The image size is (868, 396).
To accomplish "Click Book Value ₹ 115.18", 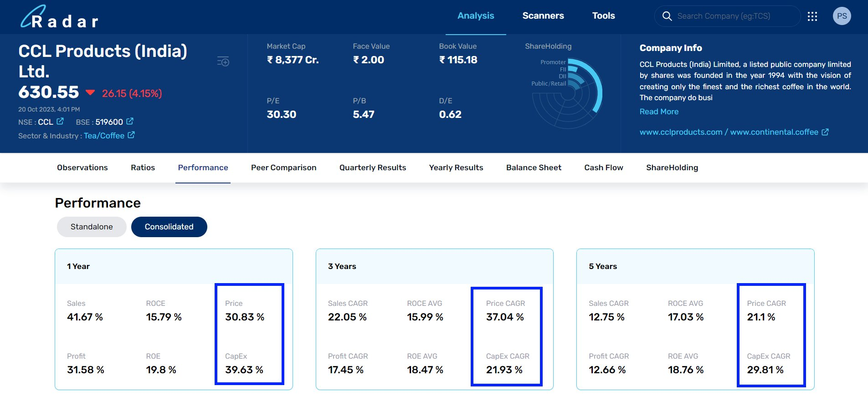I will pyautogui.click(x=458, y=60).
